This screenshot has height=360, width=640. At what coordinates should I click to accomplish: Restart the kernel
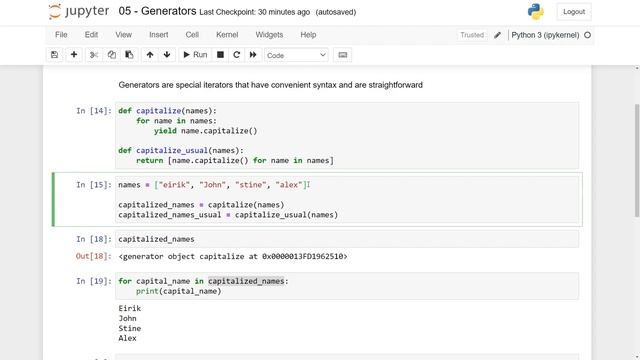pos(237,55)
